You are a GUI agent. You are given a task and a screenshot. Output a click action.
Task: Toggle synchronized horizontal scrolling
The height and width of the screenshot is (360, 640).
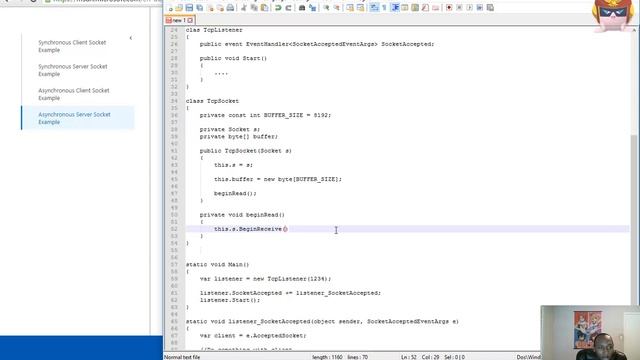(x=360, y=8)
